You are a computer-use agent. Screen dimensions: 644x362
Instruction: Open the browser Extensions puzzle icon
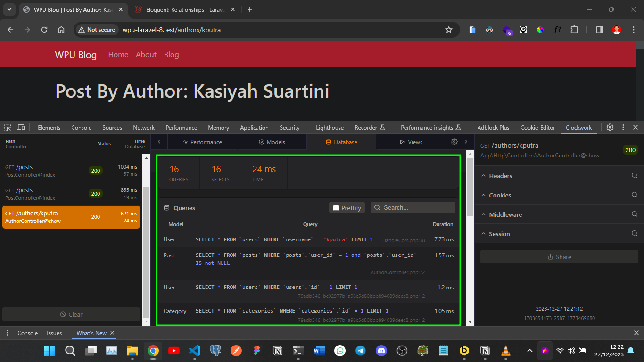[574, 29]
